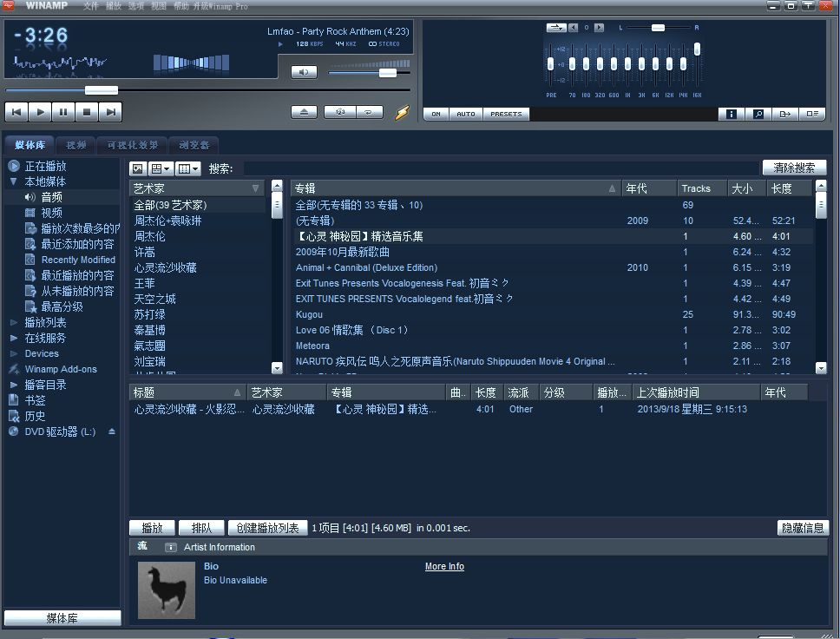Open the 文件 menu

(90, 6)
